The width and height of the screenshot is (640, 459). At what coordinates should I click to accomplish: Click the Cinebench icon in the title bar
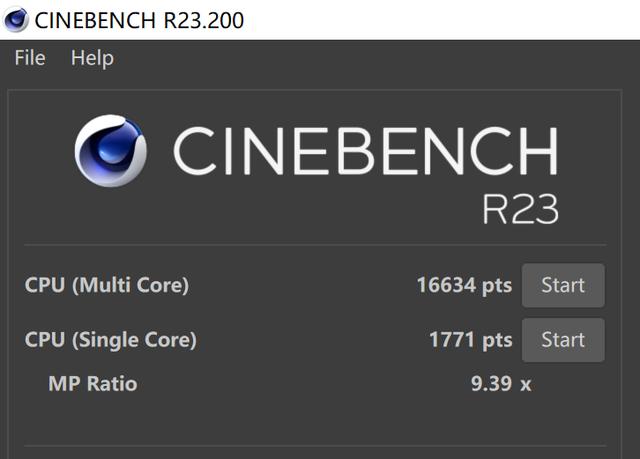point(15,19)
